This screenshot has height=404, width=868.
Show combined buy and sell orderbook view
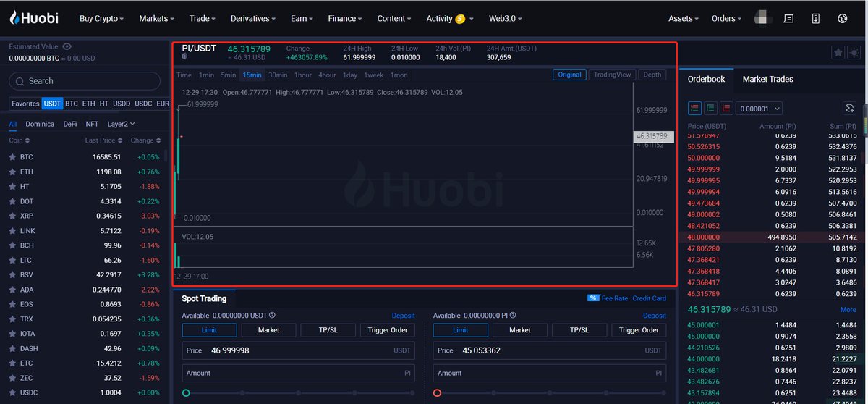694,108
